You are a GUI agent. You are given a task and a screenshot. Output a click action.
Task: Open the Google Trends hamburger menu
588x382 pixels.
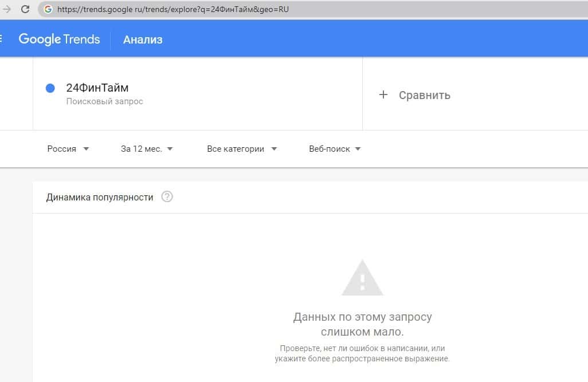pyautogui.click(x=2, y=39)
